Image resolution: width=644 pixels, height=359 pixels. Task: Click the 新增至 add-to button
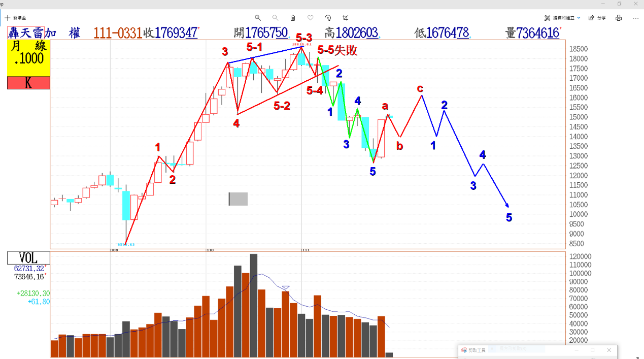pos(15,17)
